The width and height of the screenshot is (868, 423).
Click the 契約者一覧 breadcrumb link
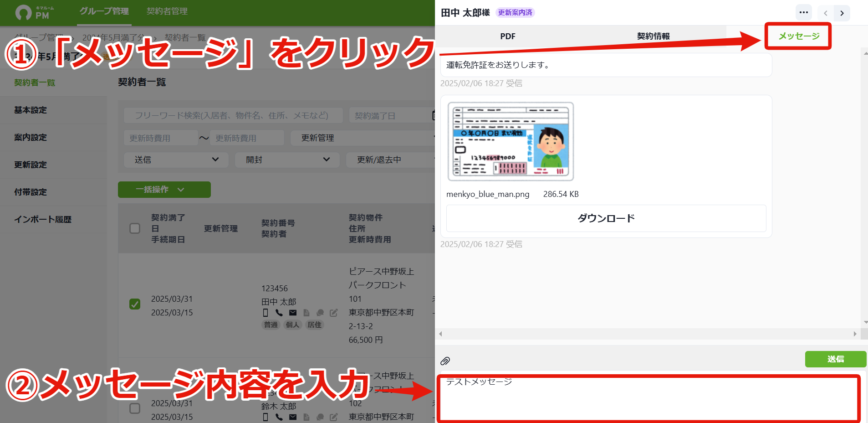(185, 37)
